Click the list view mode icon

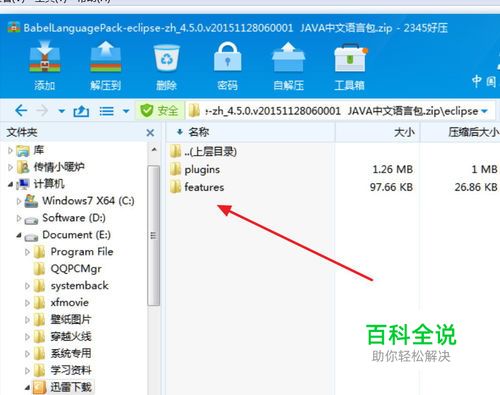point(107,111)
